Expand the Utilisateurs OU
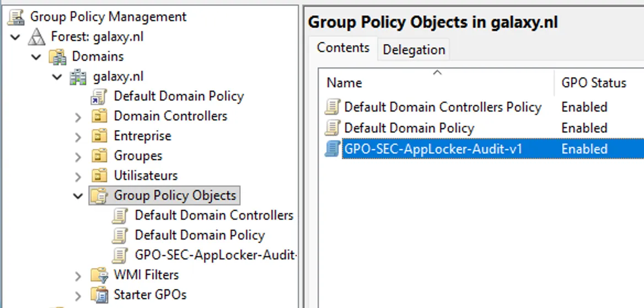The width and height of the screenshot is (644, 308). tap(78, 177)
